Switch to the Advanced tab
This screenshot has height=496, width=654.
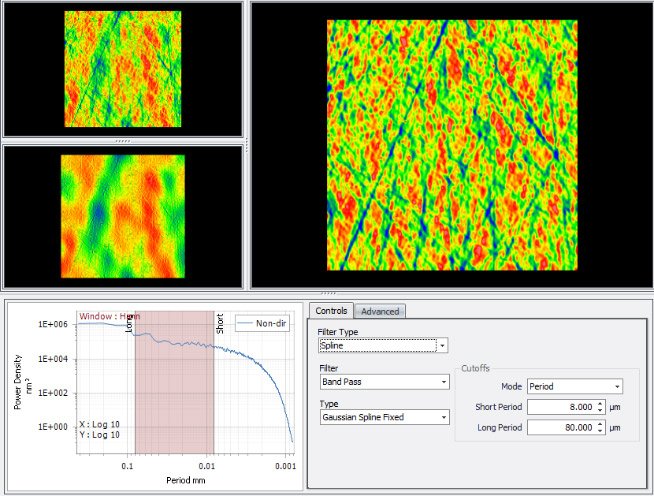[x=379, y=311]
